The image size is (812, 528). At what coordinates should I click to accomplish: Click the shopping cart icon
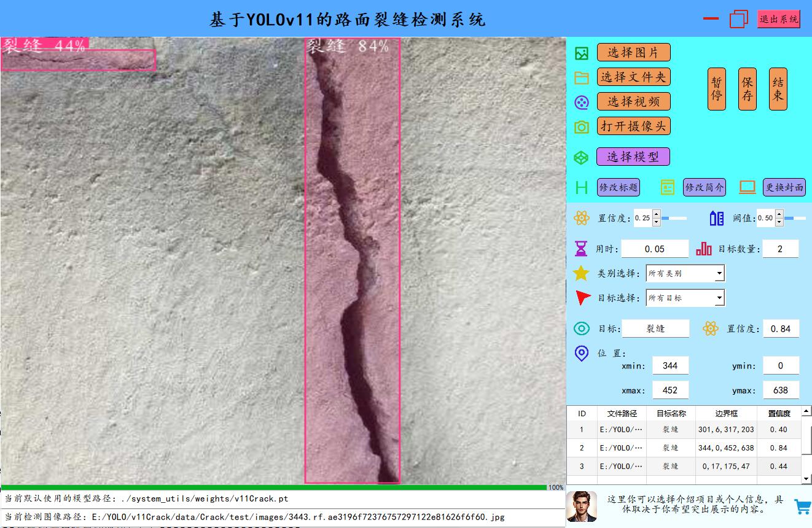(x=802, y=507)
